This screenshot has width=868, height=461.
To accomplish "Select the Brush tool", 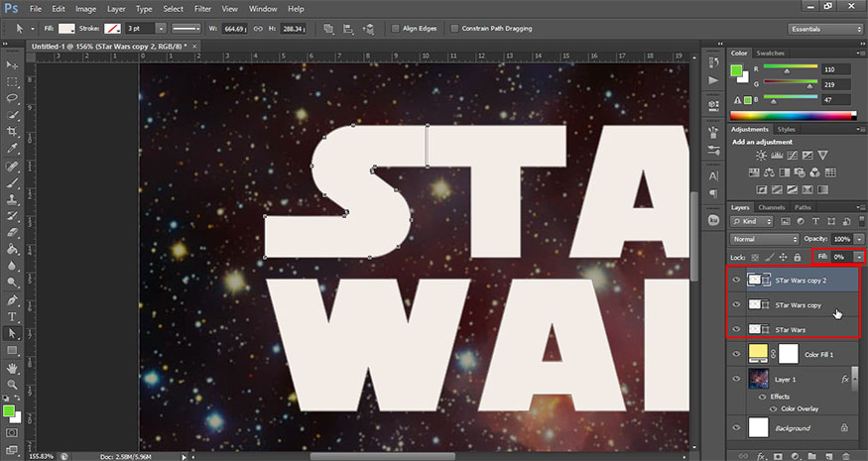I will [x=12, y=182].
